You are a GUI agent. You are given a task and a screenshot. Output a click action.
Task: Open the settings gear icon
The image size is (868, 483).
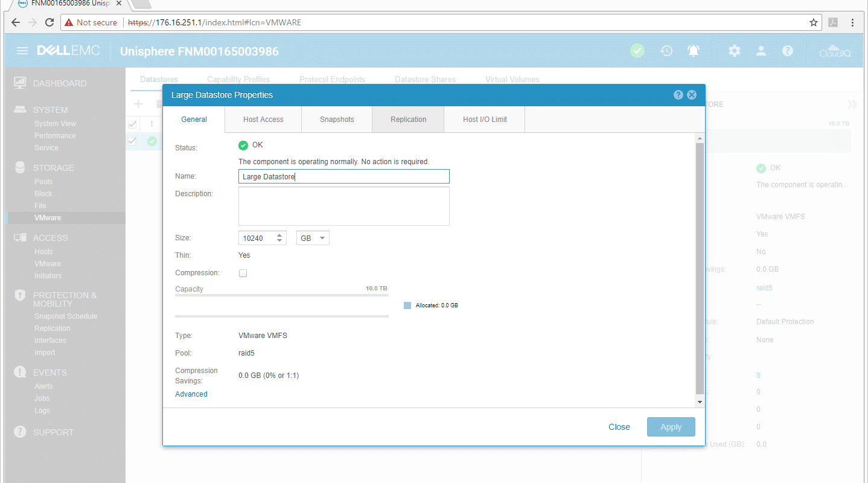click(x=734, y=51)
